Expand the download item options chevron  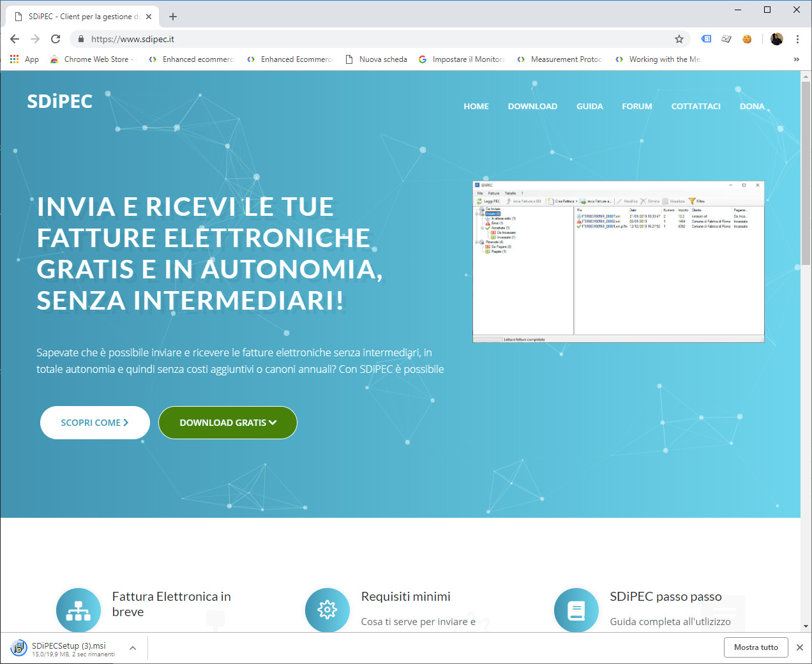(133, 648)
